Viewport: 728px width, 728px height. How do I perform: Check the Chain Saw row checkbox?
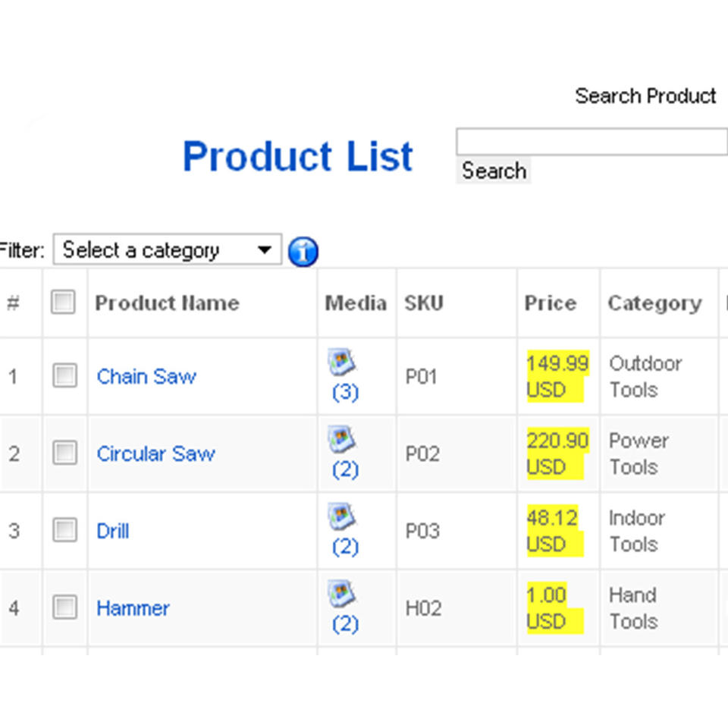pos(64,375)
